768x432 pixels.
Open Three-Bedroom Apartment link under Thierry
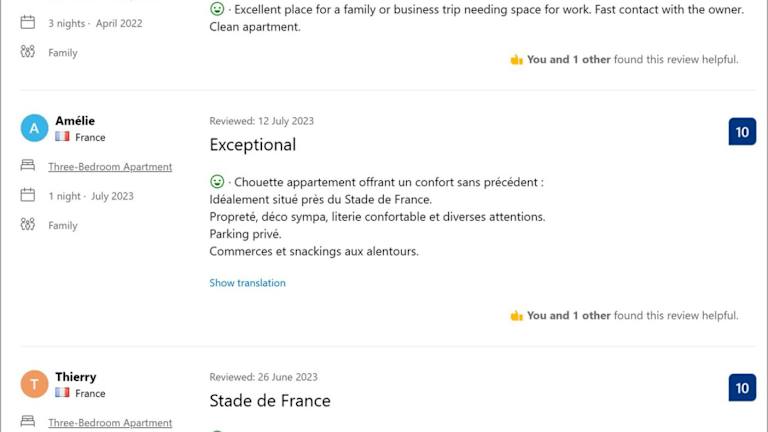[x=110, y=423]
